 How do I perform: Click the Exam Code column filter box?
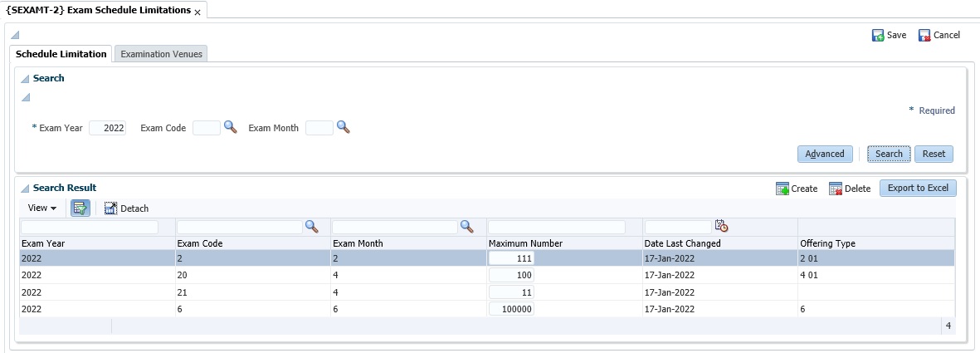click(240, 227)
